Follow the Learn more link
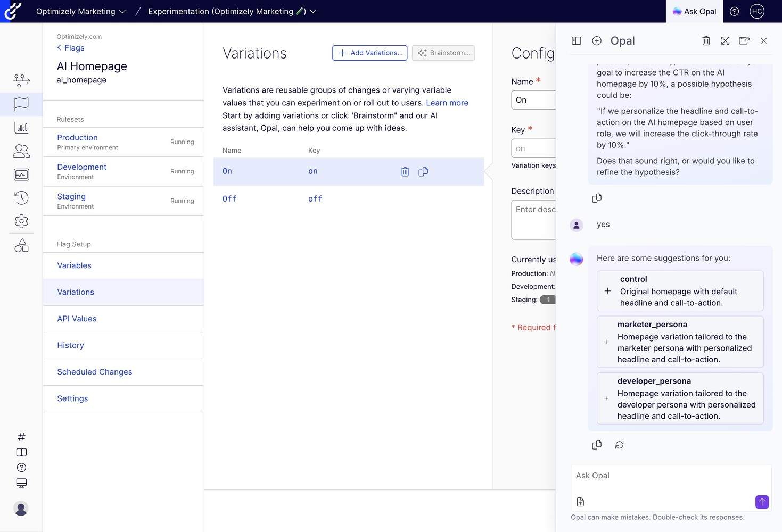The width and height of the screenshot is (782, 532). 447,103
